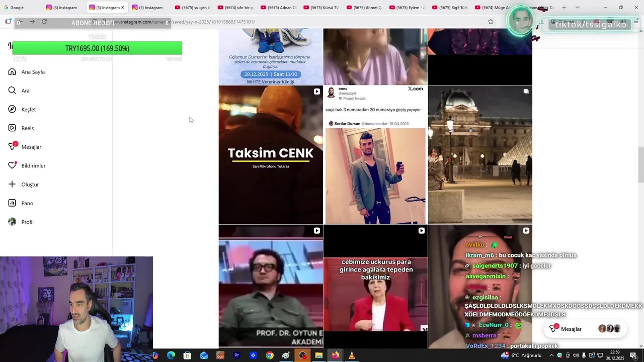Open the Windows notification center icon
This screenshot has height=362, width=644.
pyautogui.click(x=633, y=355)
